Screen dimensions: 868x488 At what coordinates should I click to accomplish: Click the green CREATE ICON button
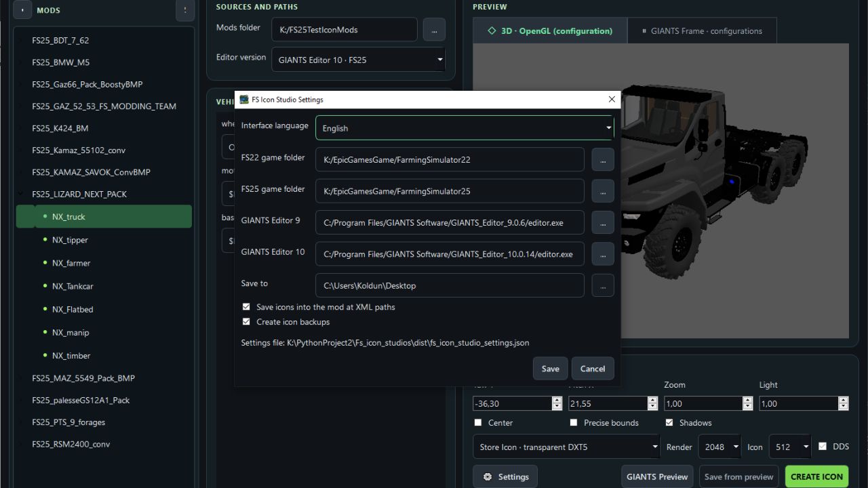816,476
